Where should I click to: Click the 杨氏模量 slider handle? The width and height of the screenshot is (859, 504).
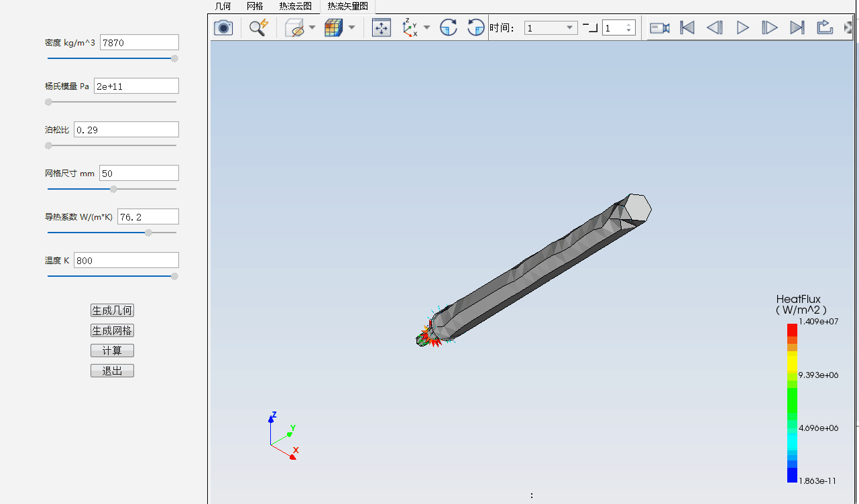pyautogui.click(x=48, y=102)
